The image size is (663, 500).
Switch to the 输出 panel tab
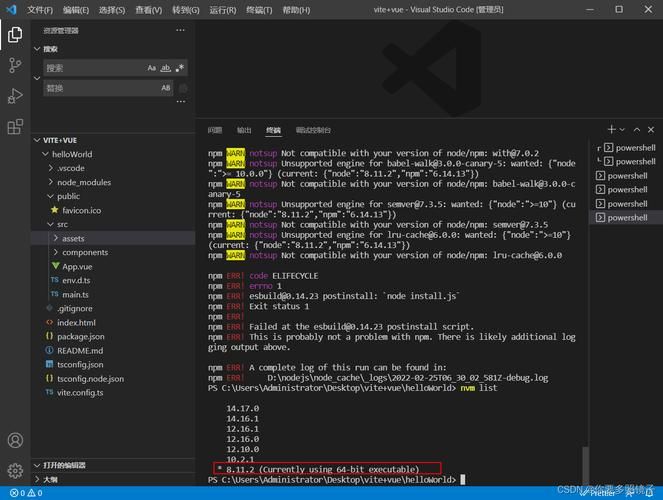click(x=244, y=130)
